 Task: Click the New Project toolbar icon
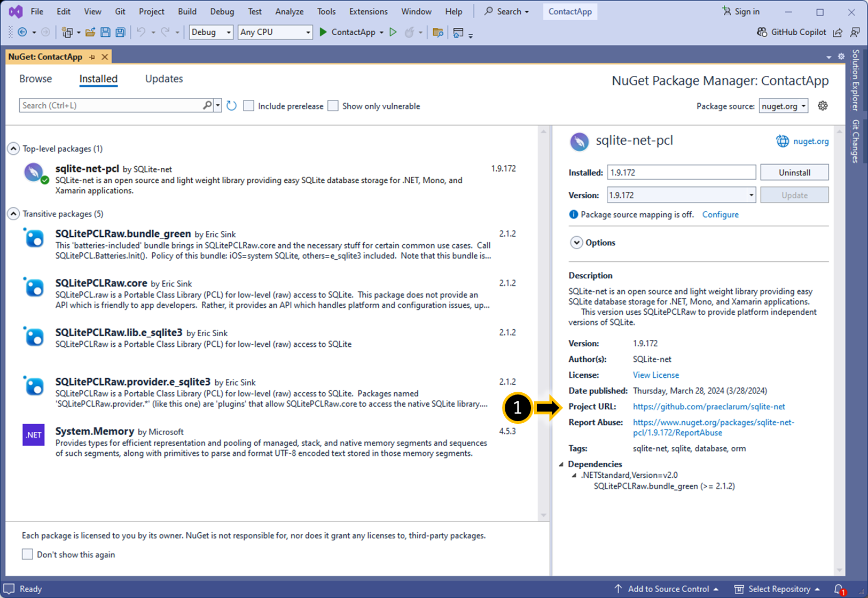[x=67, y=33]
